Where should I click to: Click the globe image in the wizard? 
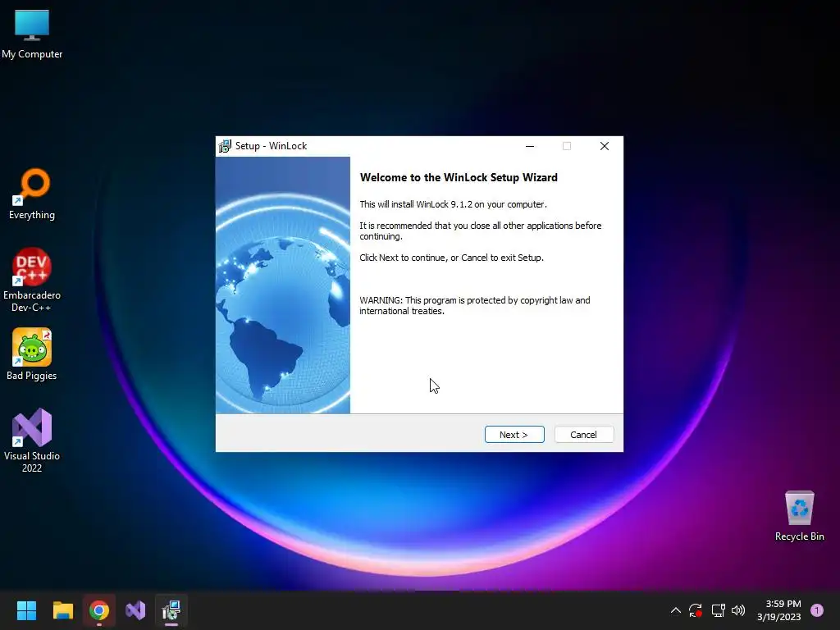point(283,285)
